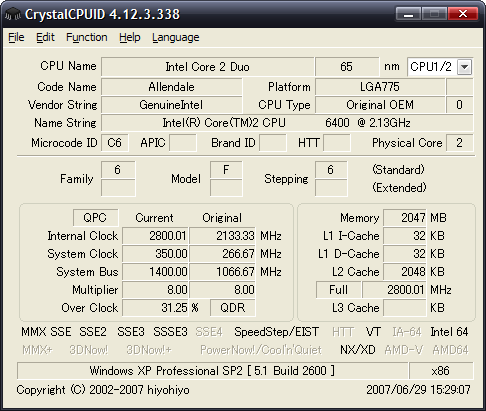Open the Help menu
Screen dimensions: 486x411
[x=130, y=37]
